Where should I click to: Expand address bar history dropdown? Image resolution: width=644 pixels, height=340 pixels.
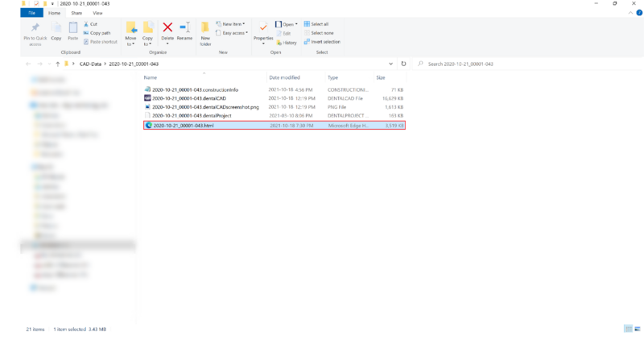click(390, 64)
